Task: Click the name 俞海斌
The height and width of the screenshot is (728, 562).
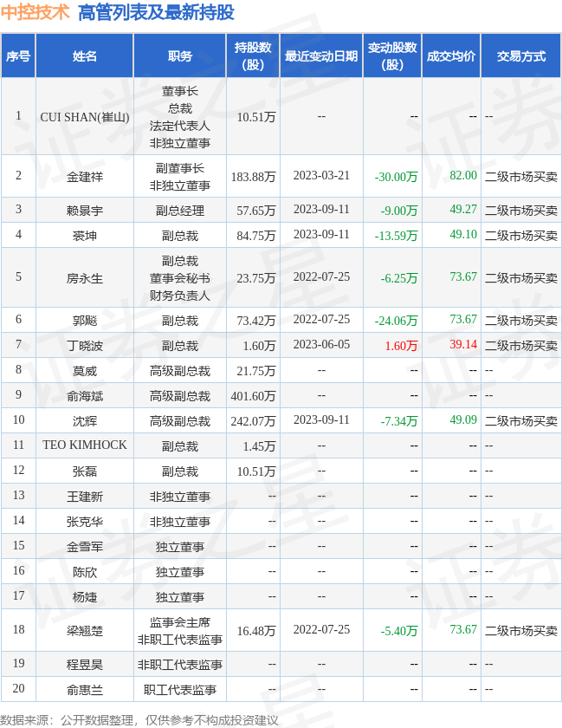Action: [x=85, y=396]
